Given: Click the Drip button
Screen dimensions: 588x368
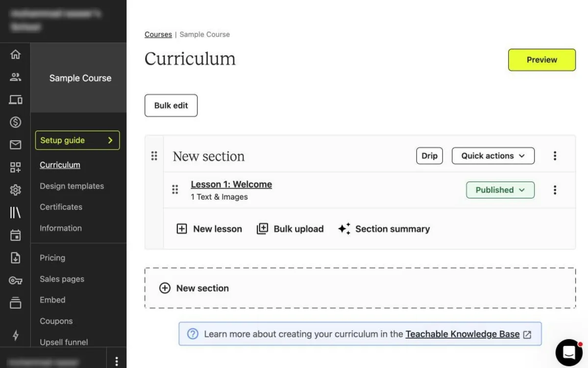Looking at the screenshot, I should (430, 156).
